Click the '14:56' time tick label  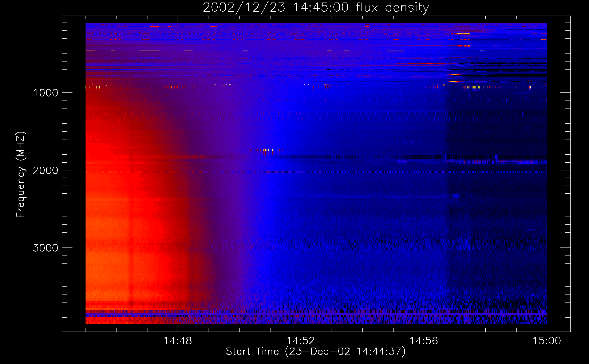click(x=424, y=341)
